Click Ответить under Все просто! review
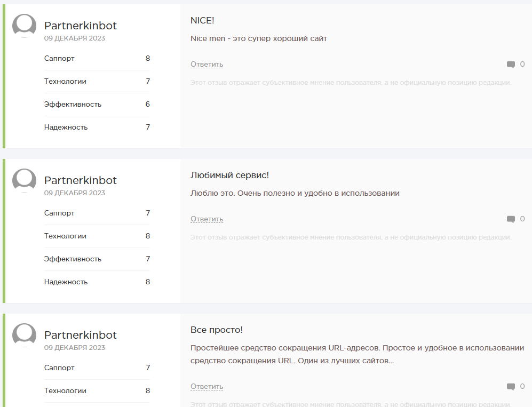532x407 pixels. coord(207,387)
